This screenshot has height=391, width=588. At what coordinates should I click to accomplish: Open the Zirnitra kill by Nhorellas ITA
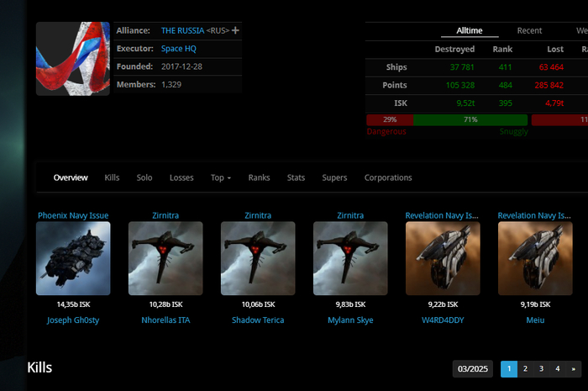pyautogui.click(x=165, y=258)
